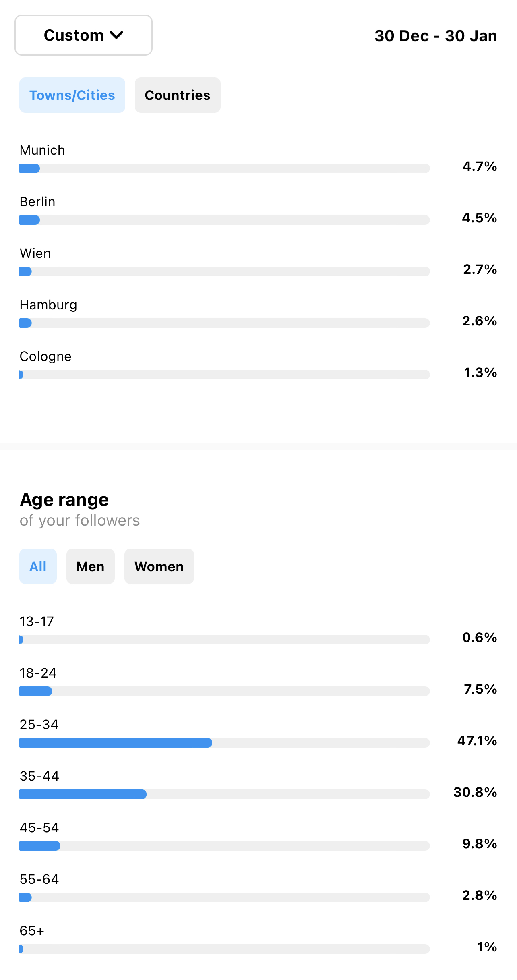Click the 25-34 age range bar
Viewport: 517px width, 980px height.
click(x=224, y=743)
